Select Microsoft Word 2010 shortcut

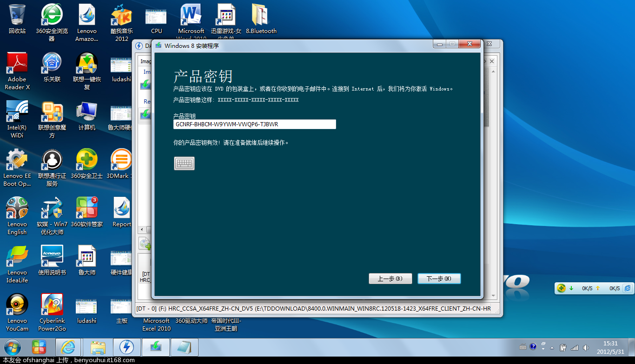(191, 21)
